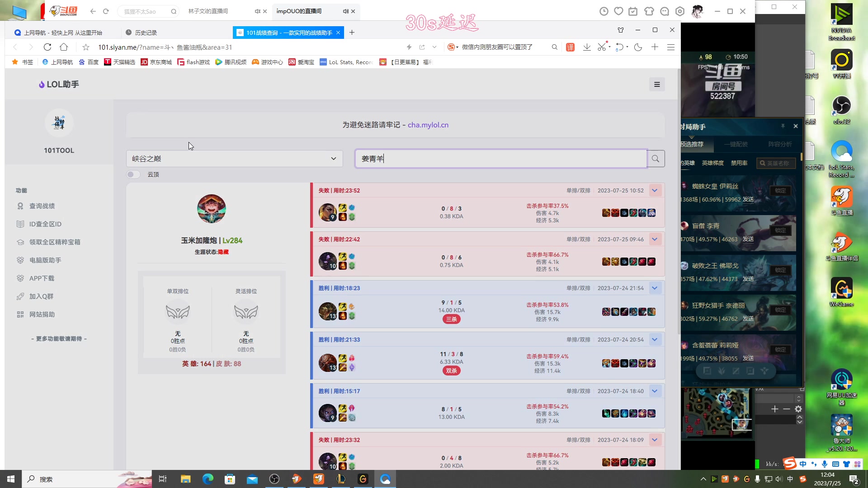Viewport: 868px width, 488px height.
Task: Expand the 胜利 18:23 match record
Action: pos(655,288)
